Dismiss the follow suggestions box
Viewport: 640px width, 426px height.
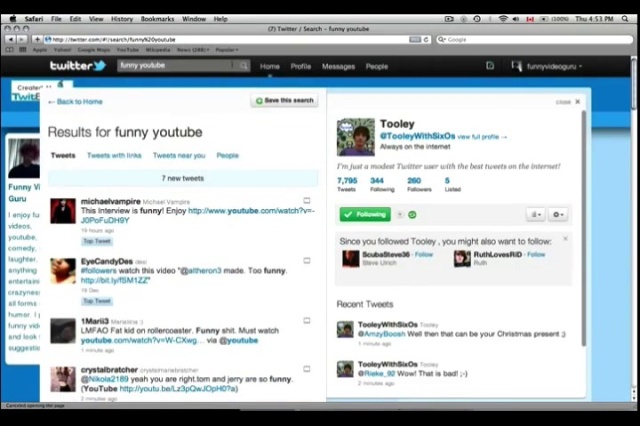pos(565,238)
